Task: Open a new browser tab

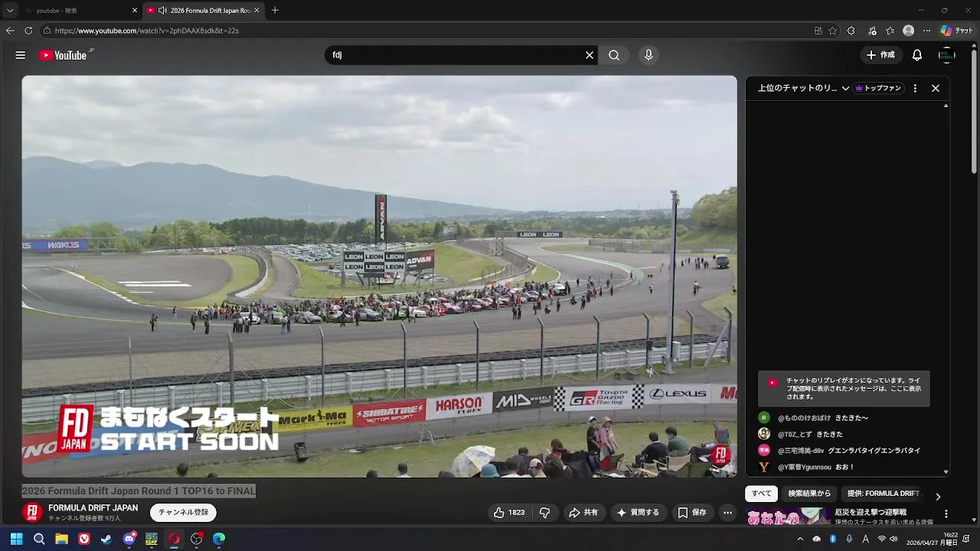Action: (275, 11)
